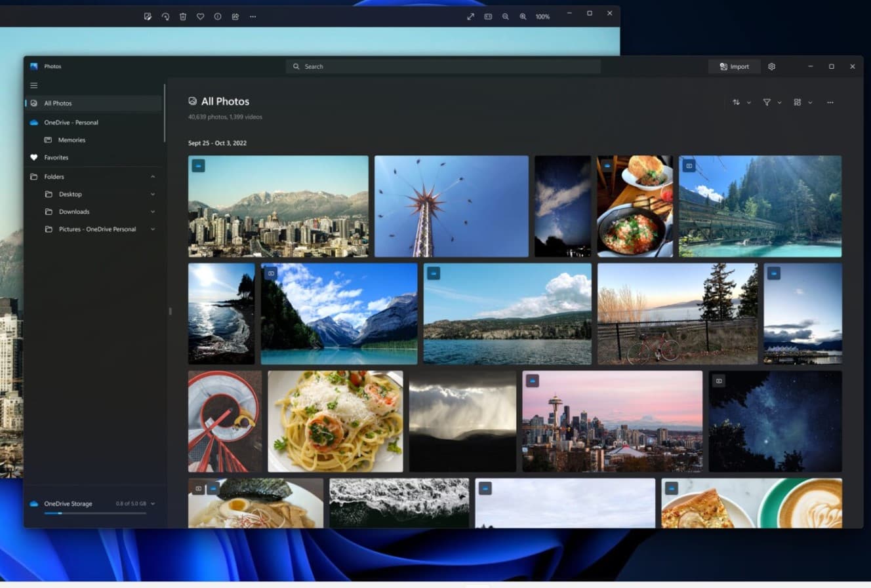Click the OneDrive Storage cloud icon
The height and width of the screenshot is (588, 871).
click(34, 503)
